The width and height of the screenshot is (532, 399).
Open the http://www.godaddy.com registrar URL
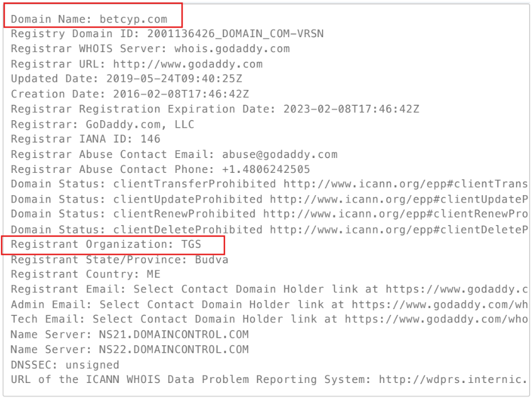point(188,64)
